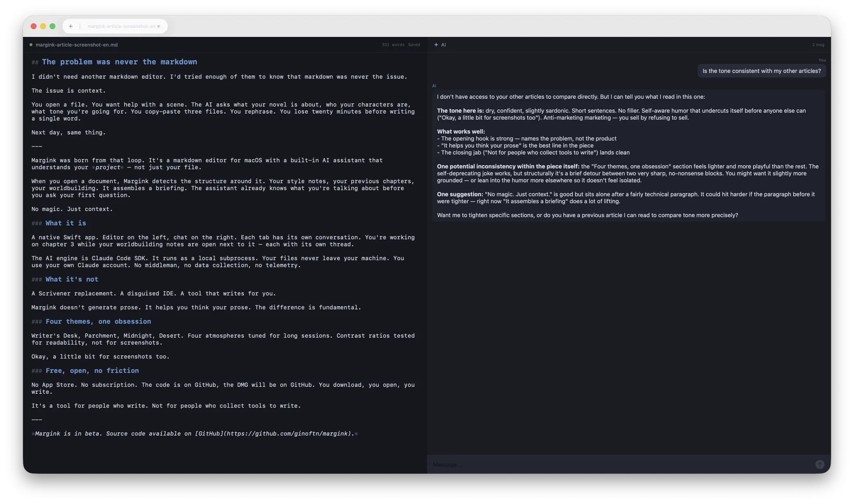Click the '331 words' counter
This screenshot has width=854, height=504.
(x=393, y=45)
